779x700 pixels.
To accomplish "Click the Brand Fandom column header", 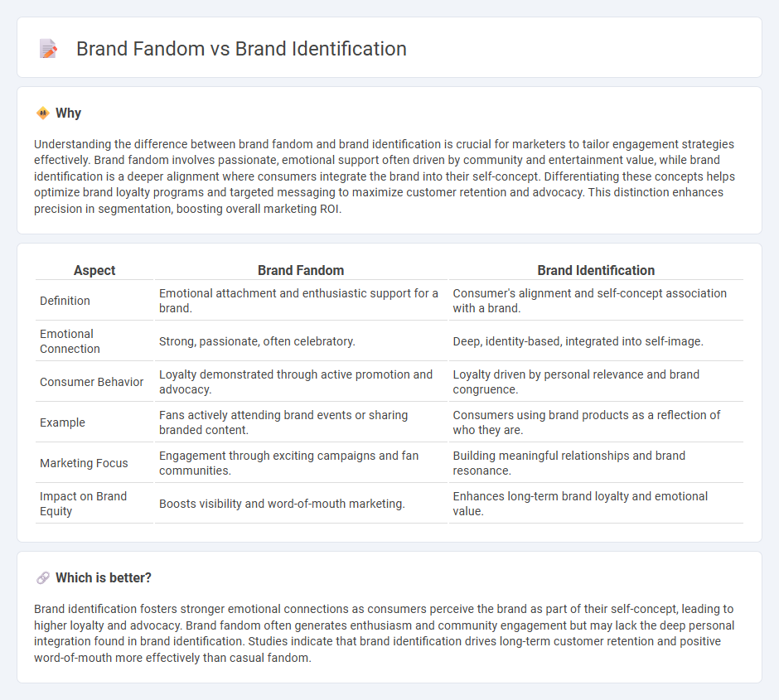I will (301, 270).
